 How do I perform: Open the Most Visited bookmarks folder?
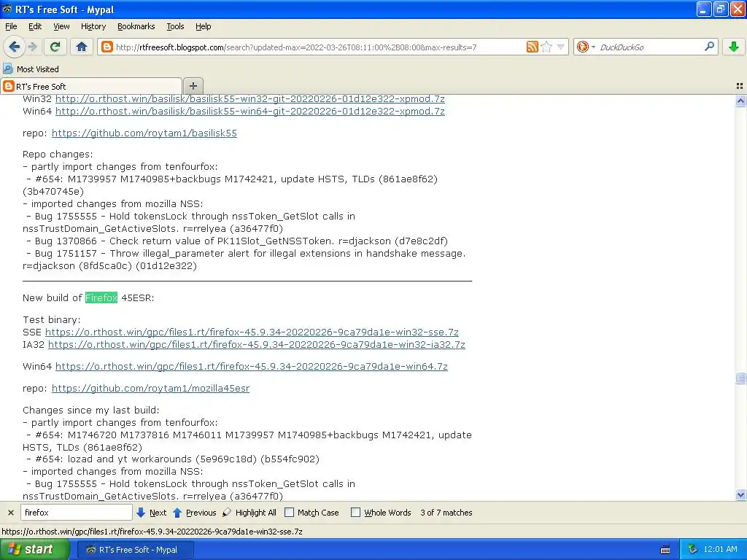31,69
